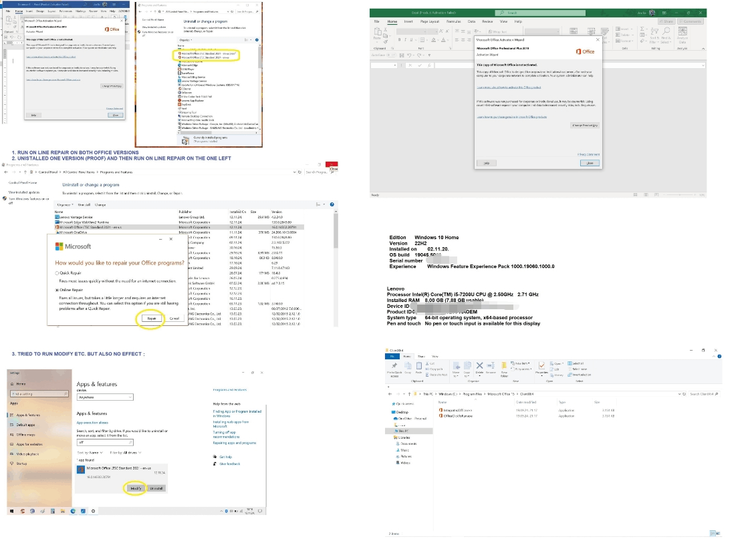756x553 pixels.
Task: Click refresh icon beside Programs and Features address bar
Action: click(x=299, y=172)
